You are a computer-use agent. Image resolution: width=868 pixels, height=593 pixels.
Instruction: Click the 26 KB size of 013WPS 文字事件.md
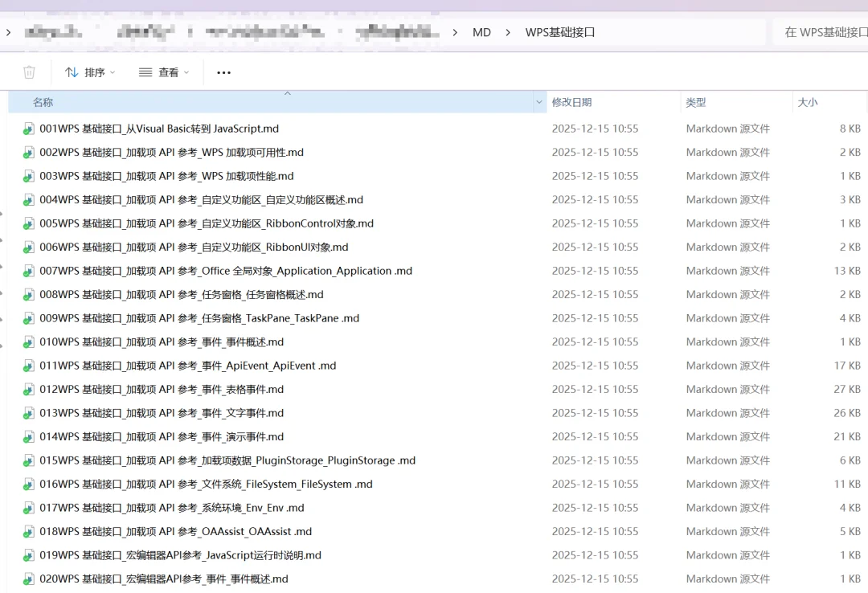pos(847,414)
